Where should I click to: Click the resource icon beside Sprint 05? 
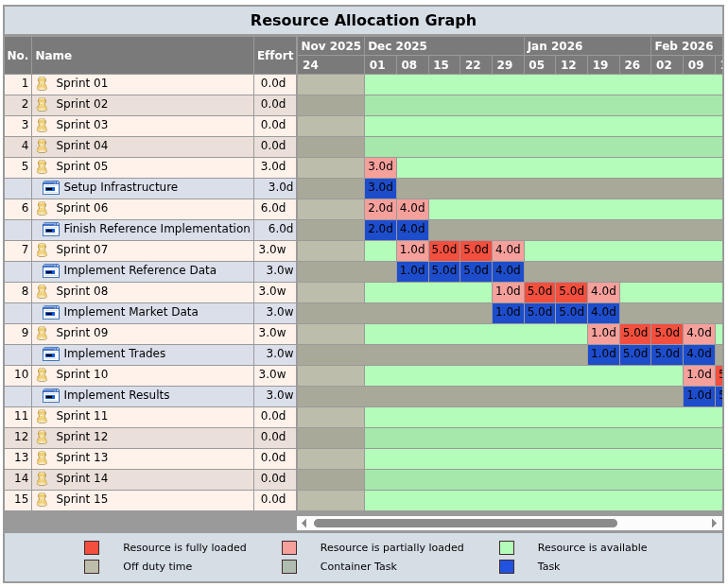[42, 167]
